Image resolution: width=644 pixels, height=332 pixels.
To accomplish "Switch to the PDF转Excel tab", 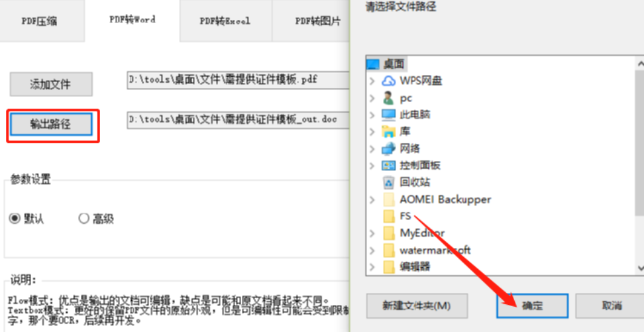I will point(225,21).
